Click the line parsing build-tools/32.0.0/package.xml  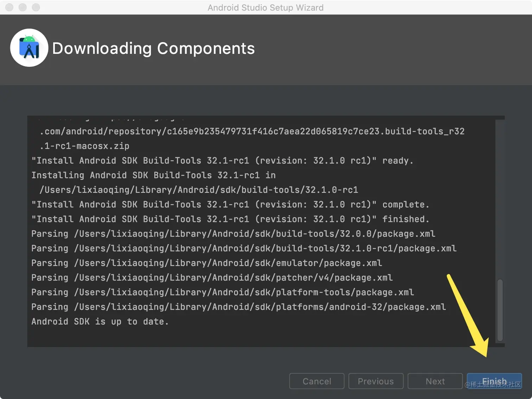[233, 234]
